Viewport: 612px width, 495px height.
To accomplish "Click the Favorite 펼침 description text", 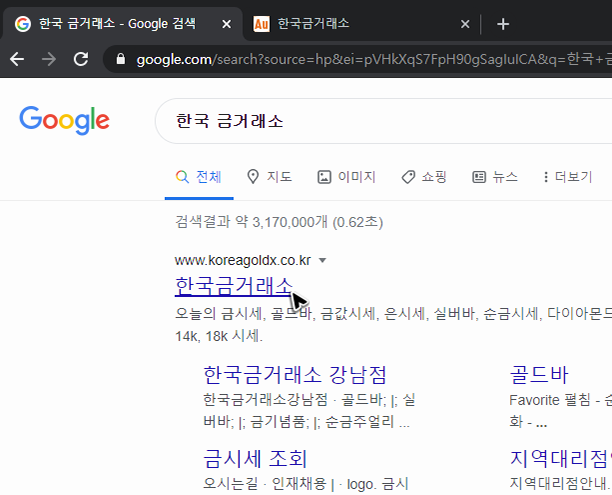I will pyautogui.click(x=560, y=411).
